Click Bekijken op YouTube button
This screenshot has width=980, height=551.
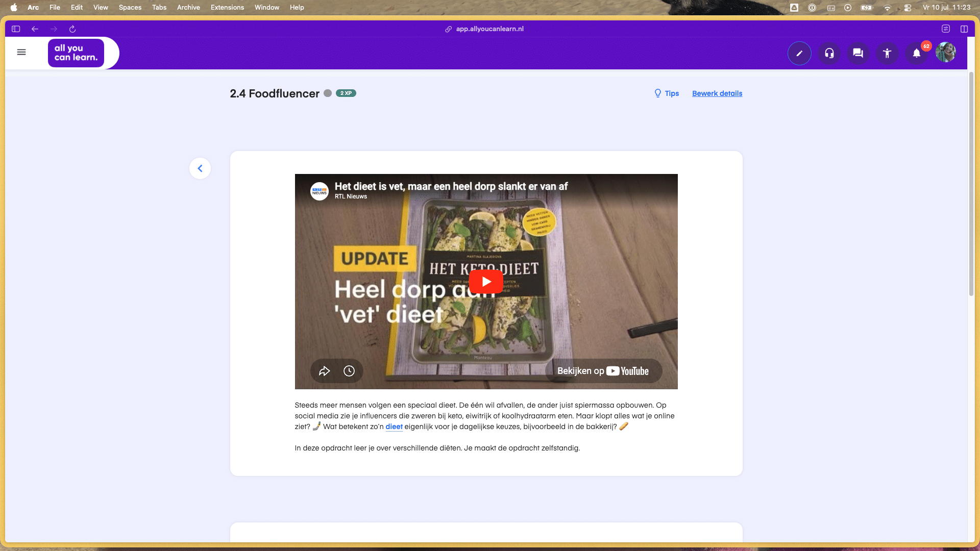tap(603, 371)
